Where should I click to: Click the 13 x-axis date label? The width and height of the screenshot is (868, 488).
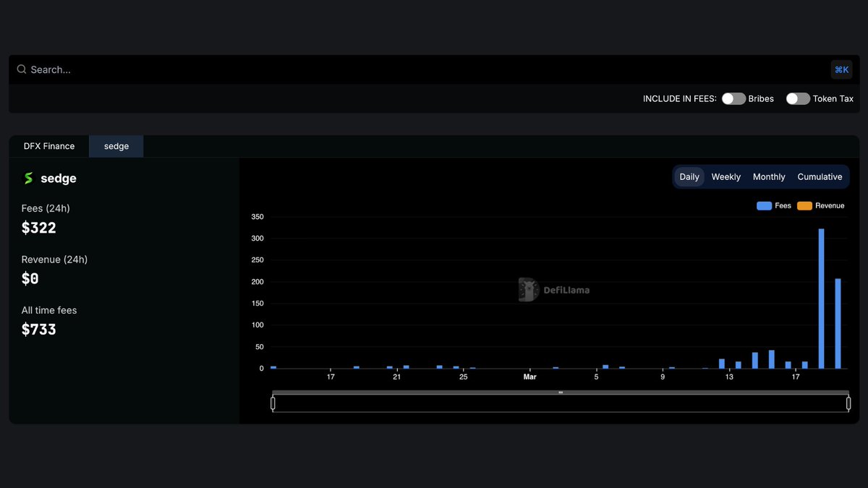729,377
